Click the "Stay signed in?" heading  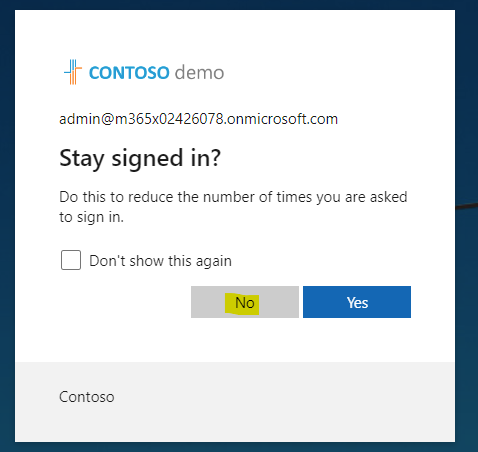[140, 158]
